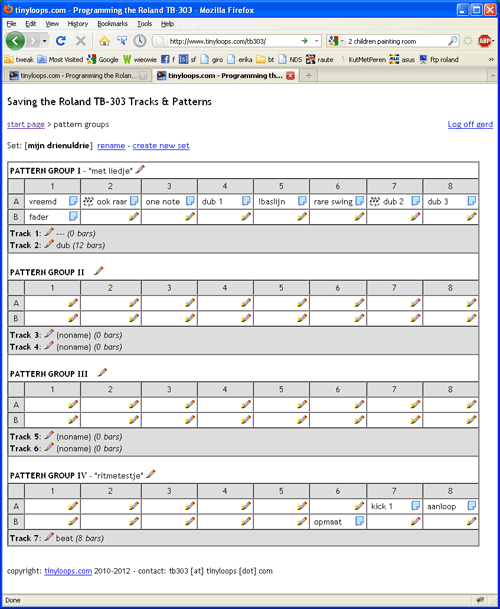Click 'Log off gerd' link

point(470,124)
